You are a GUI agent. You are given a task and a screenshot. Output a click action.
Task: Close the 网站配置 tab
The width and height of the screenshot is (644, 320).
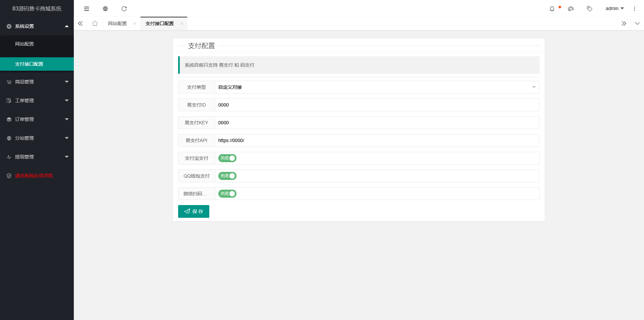click(x=135, y=23)
